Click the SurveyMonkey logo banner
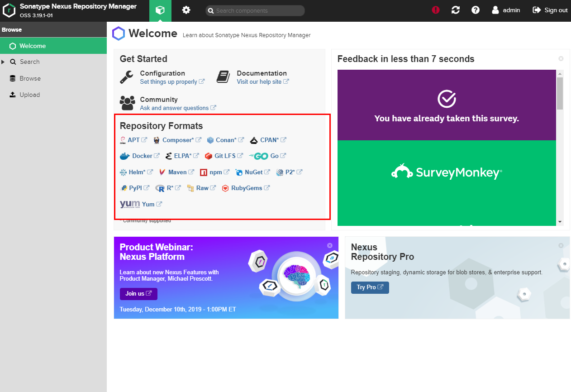 pos(447,172)
